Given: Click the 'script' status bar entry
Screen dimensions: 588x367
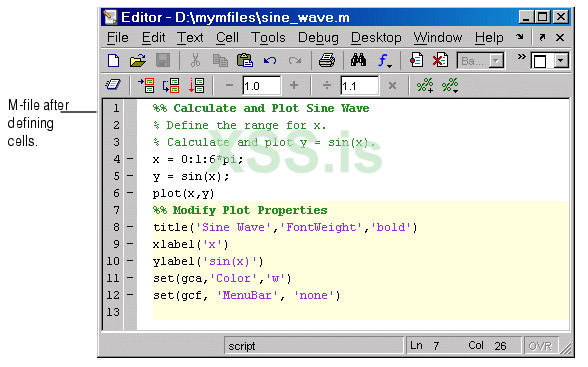Looking at the screenshot, I should [x=242, y=346].
